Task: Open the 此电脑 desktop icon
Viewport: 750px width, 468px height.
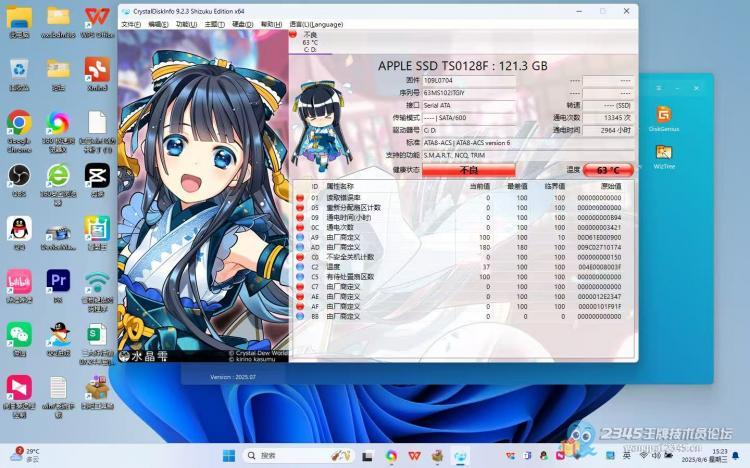Action: [19, 22]
